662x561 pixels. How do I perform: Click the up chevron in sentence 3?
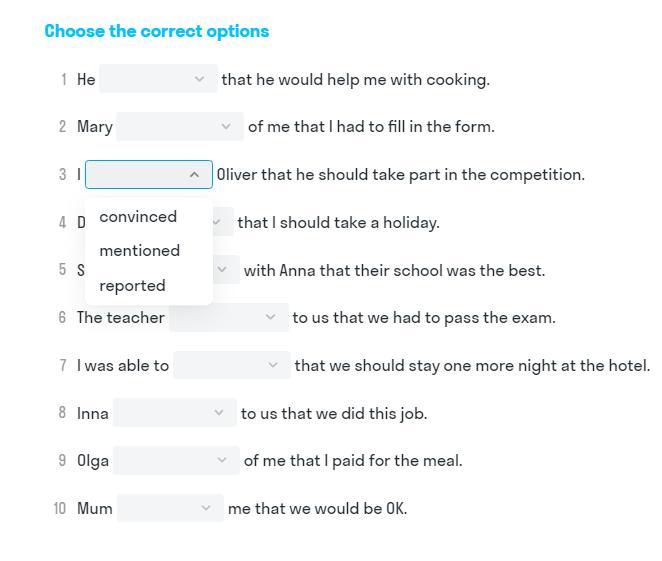point(194,175)
